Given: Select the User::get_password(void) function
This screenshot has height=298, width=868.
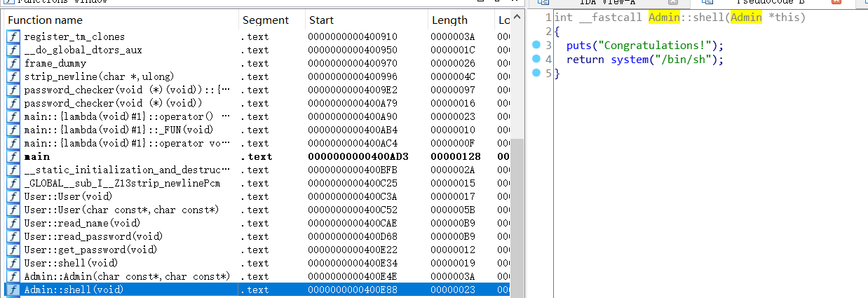Looking at the screenshot, I should [x=90, y=250].
